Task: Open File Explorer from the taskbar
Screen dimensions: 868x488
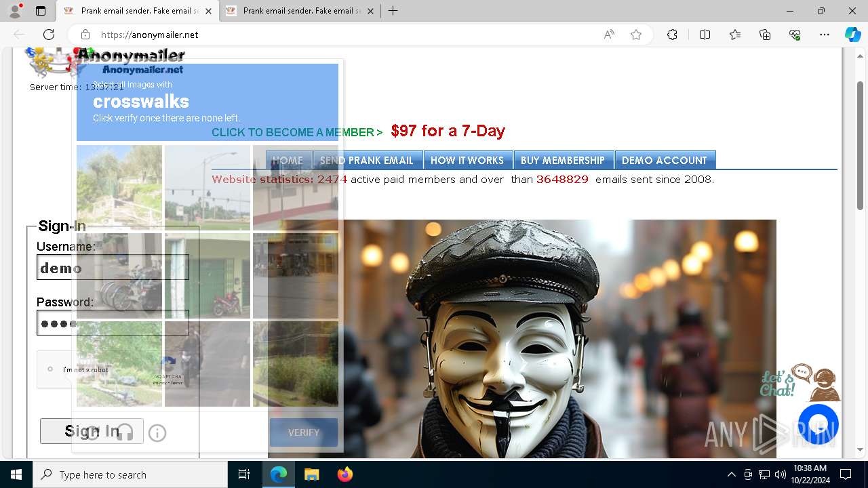Action: pos(311,474)
